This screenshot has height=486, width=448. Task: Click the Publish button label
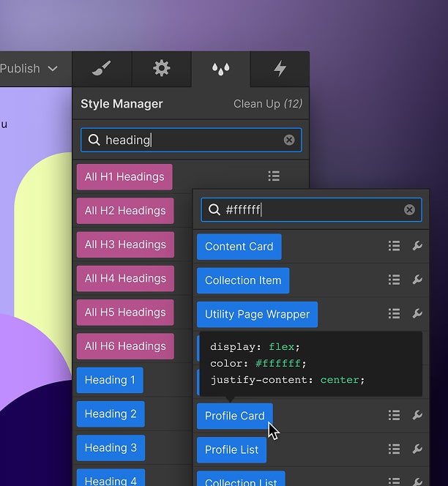(x=20, y=69)
